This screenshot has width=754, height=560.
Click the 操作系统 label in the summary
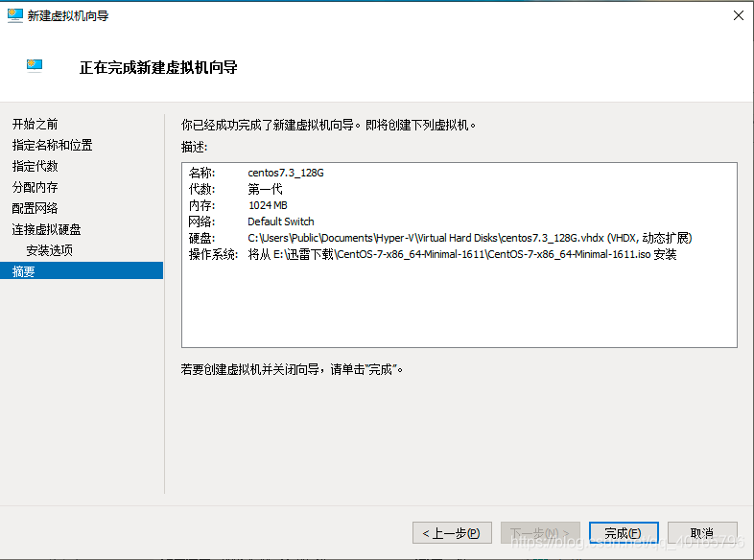pyautogui.click(x=213, y=254)
